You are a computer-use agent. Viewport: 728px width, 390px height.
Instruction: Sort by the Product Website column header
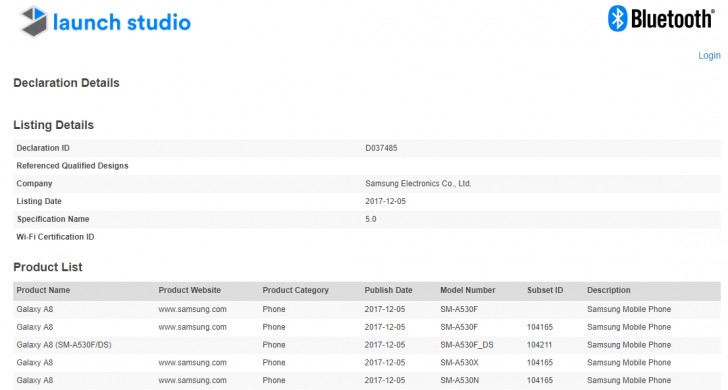pos(189,290)
